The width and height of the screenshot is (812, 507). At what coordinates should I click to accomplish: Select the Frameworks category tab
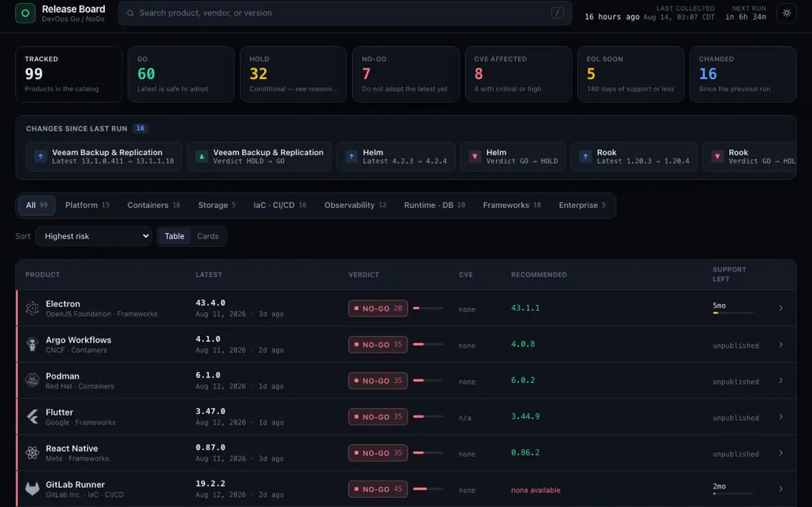[x=512, y=205]
